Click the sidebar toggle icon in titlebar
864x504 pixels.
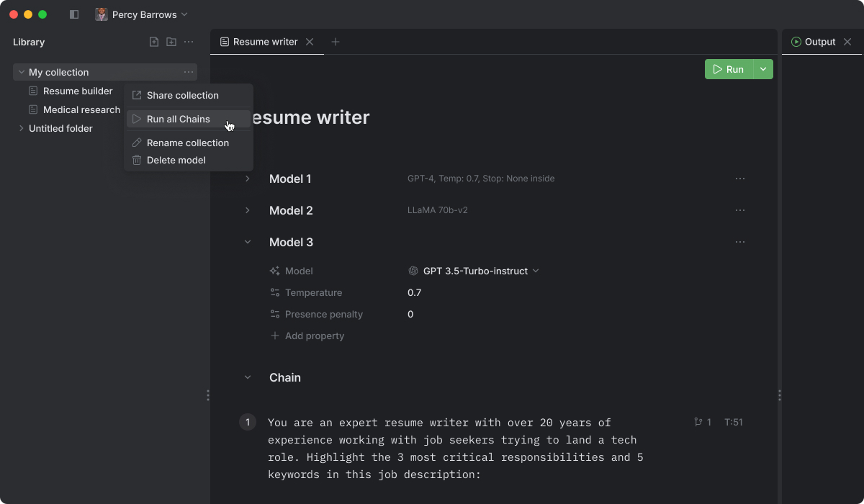(73, 14)
